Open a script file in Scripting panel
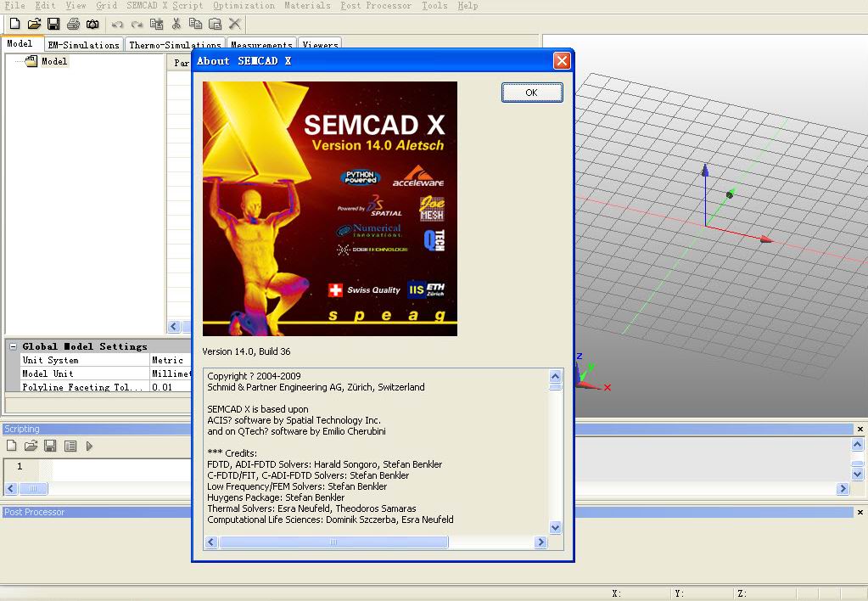This screenshot has width=868, height=601. coord(31,446)
